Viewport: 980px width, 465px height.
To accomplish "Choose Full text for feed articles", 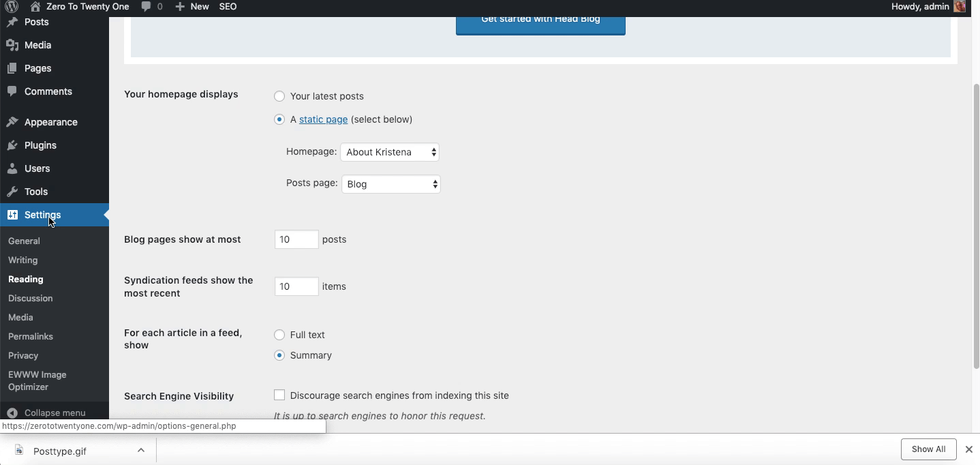I will 279,335.
